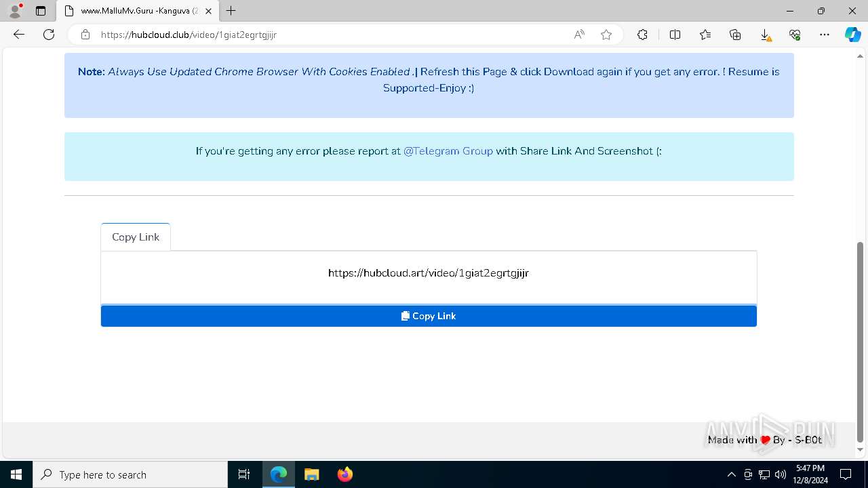
Task: Open the volume tray icon
Action: click(x=781, y=474)
